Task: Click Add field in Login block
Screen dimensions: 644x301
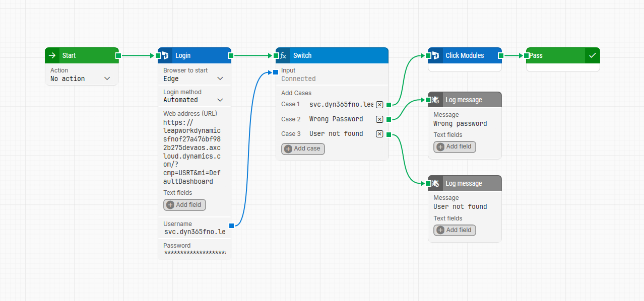Action: [x=184, y=205]
